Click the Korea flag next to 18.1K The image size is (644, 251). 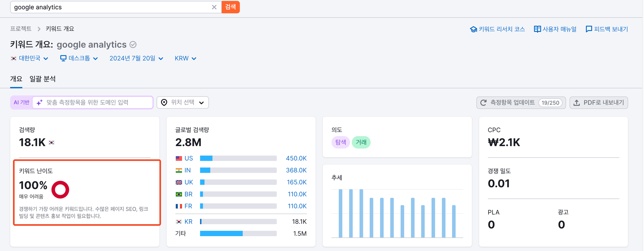52,142
